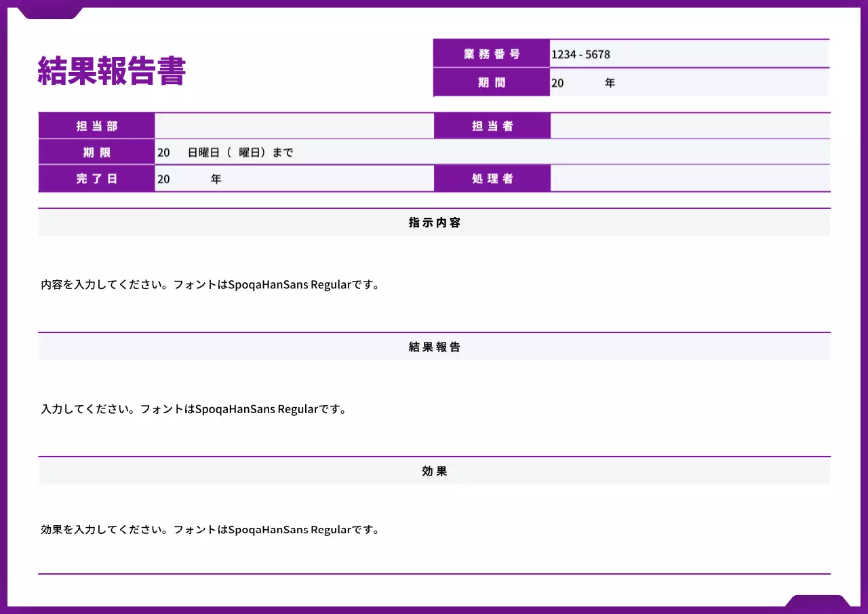Click the body text starting with 効果を入力
This screenshot has height=614, width=868.
click(210, 530)
